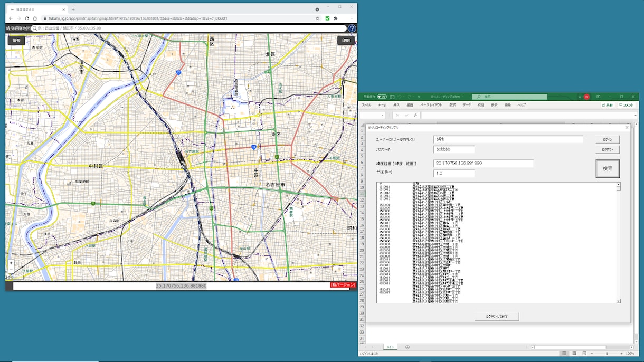The height and width of the screenshot is (362, 644).
Task: Switch to page break preview in Excel
Action: [x=584, y=354]
